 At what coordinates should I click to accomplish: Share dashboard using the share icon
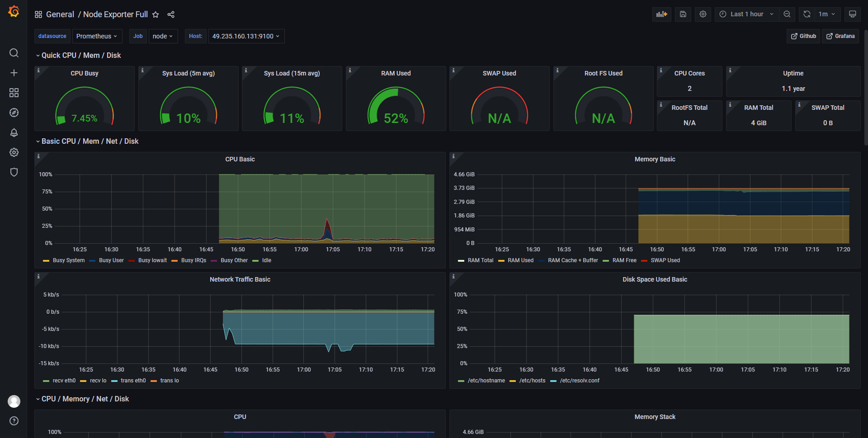click(x=171, y=14)
